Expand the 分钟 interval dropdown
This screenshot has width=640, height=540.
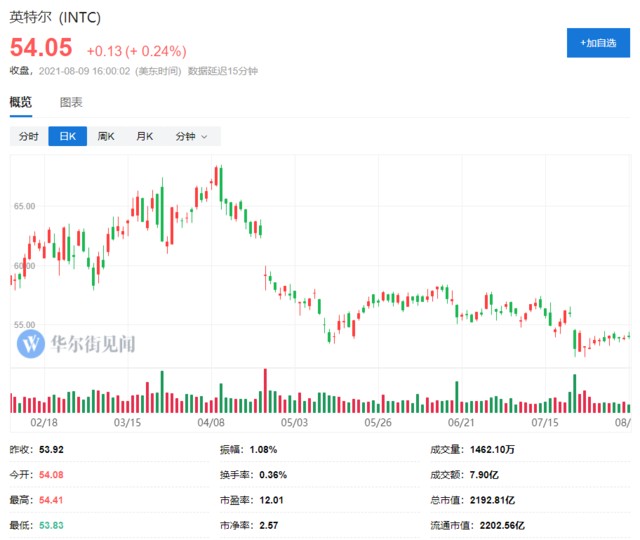[x=191, y=136]
